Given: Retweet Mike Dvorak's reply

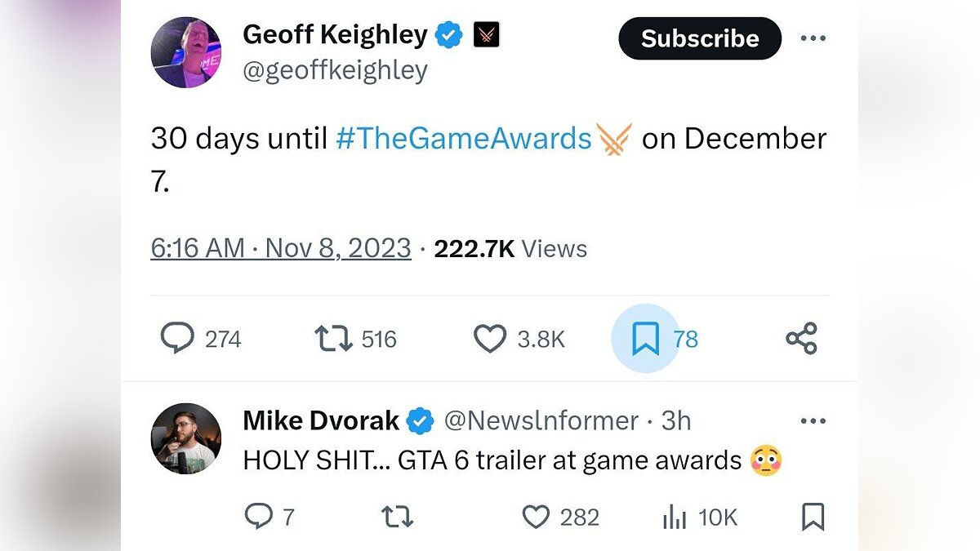Looking at the screenshot, I should coord(398,517).
